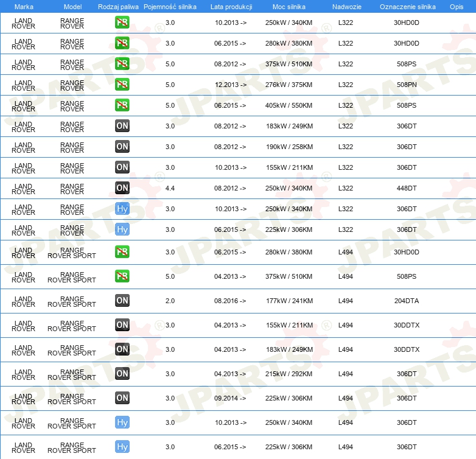Screen dimensions: 476x459
Task: Select the 215kW / 292KM power cell
Action: (289, 374)
